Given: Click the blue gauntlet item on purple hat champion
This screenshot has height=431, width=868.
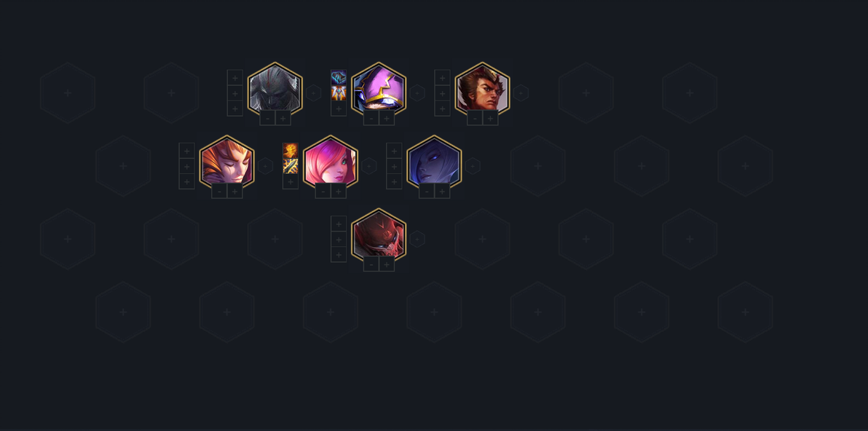Looking at the screenshot, I should coord(339,77).
